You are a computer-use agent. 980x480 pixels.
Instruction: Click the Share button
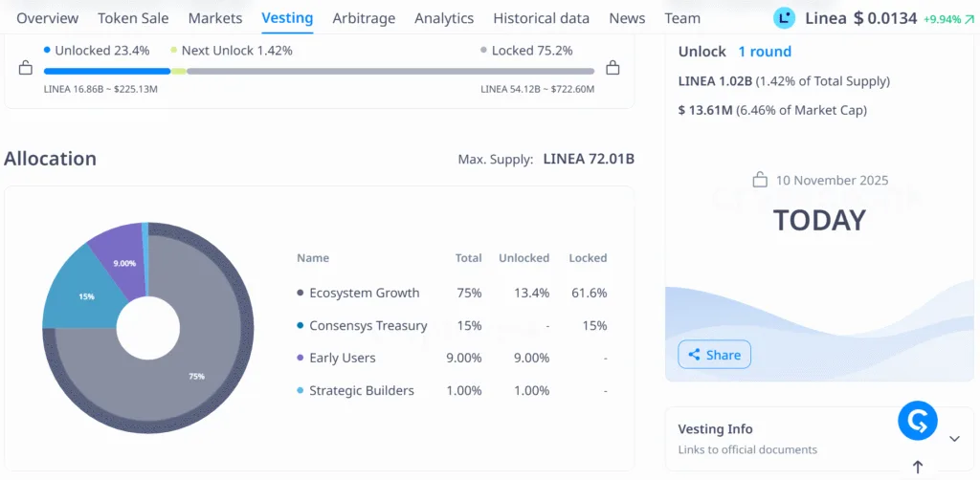pyautogui.click(x=714, y=355)
